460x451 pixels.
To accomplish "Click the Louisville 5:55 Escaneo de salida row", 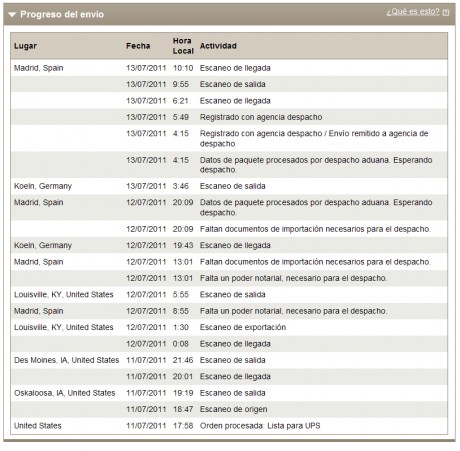I will (229, 295).
